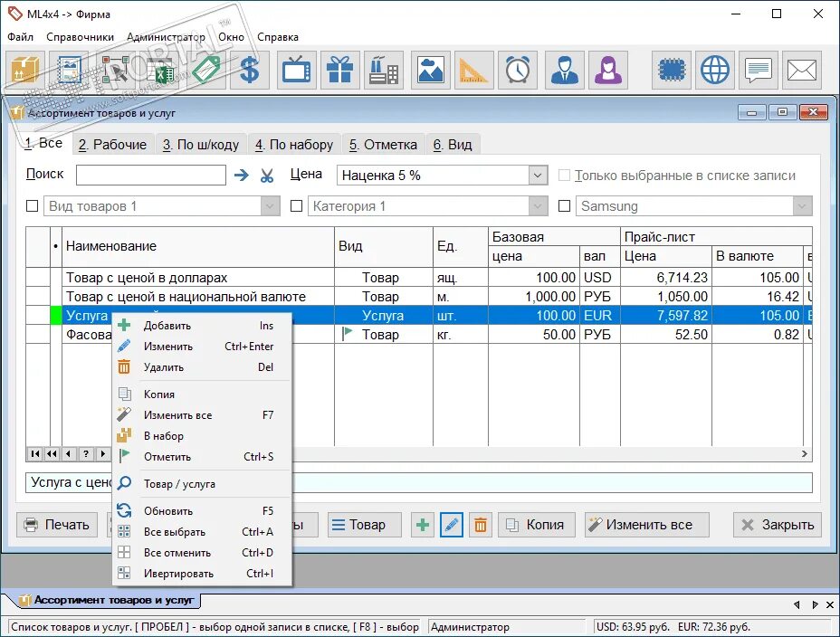This screenshot has height=637, width=840.
Task: Click the Печать button
Action: coord(57,525)
